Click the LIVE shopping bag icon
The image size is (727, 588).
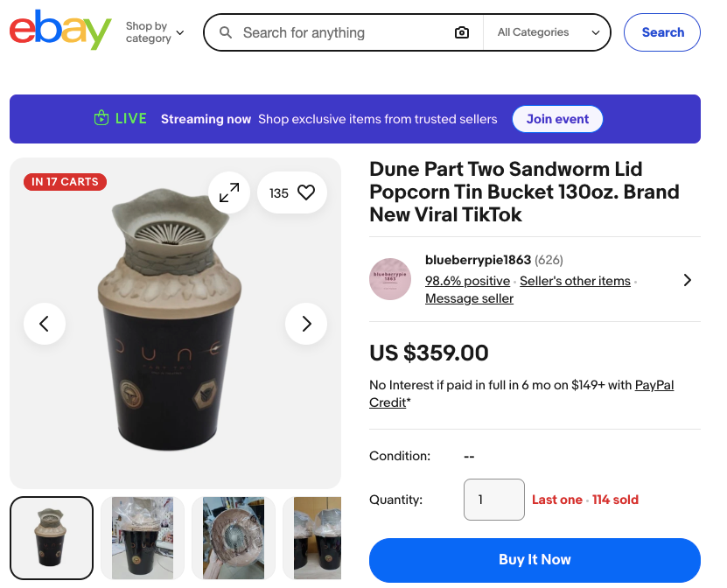coord(101,119)
